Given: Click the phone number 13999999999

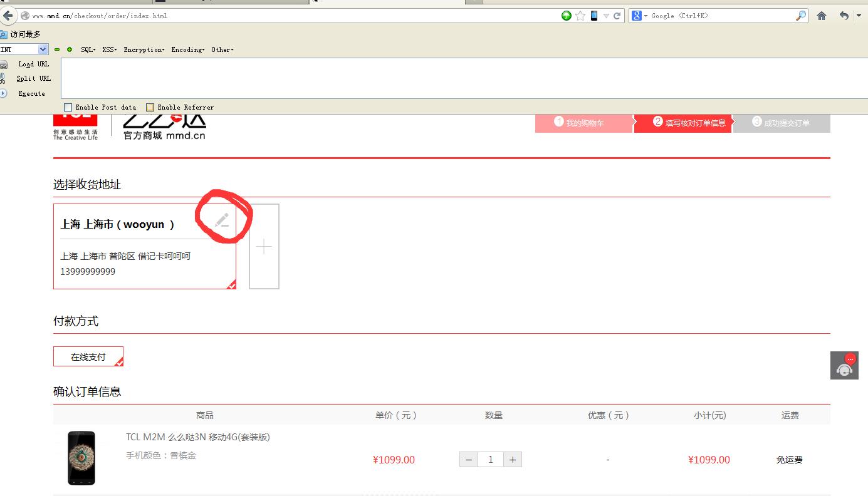Looking at the screenshot, I should tap(88, 272).
